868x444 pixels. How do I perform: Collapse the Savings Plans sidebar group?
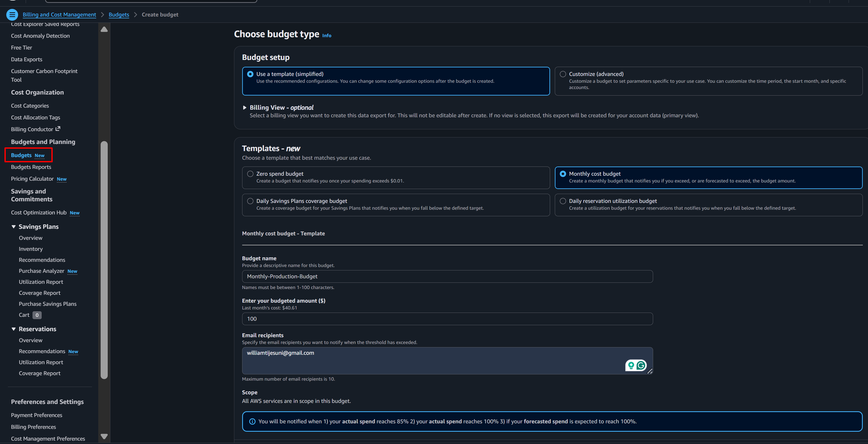(x=13, y=226)
